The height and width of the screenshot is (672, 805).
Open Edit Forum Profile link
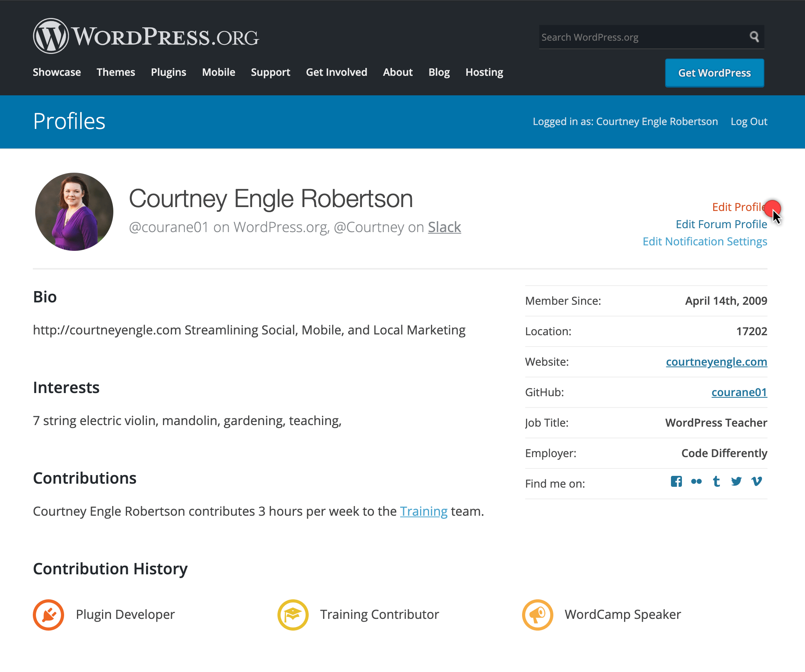point(721,224)
